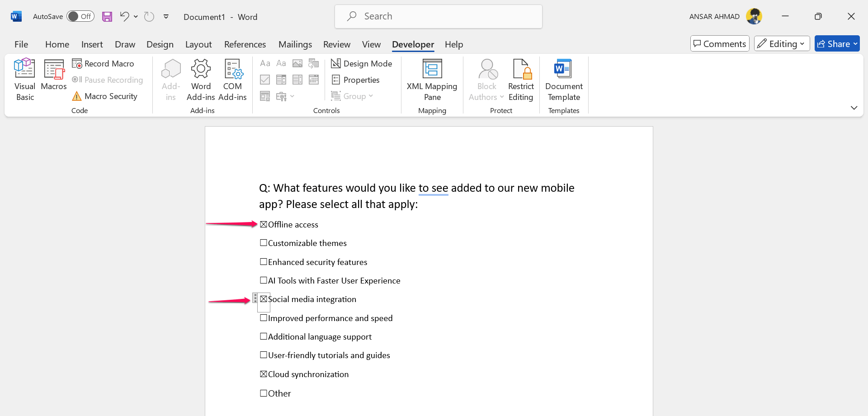Expand the Share dropdown
Screen dimensions: 868x416
[855, 44]
